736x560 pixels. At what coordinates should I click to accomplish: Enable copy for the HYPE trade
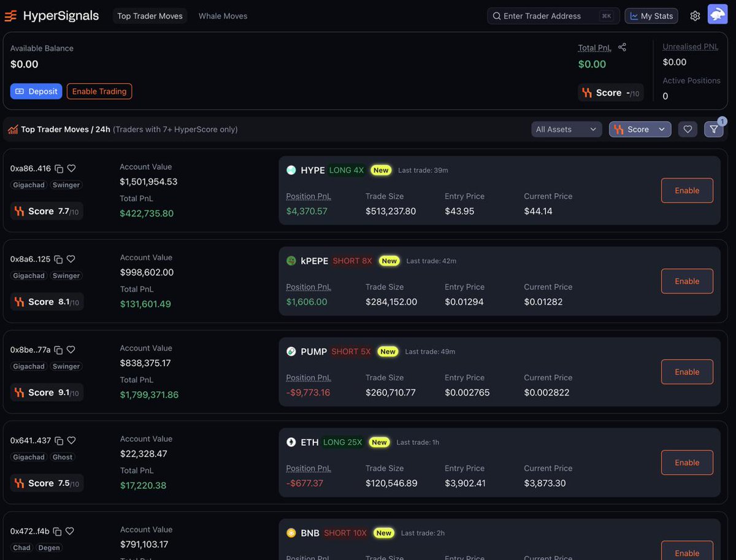coord(687,191)
